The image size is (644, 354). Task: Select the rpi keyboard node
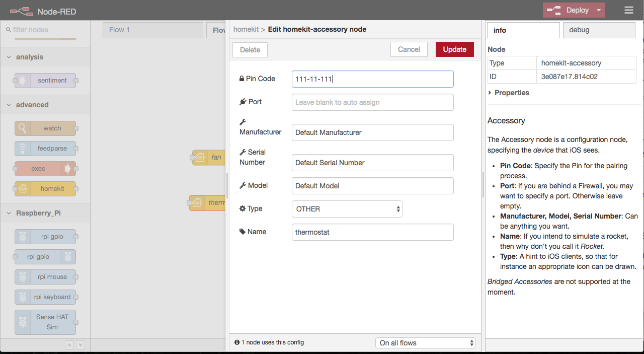(45, 297)
